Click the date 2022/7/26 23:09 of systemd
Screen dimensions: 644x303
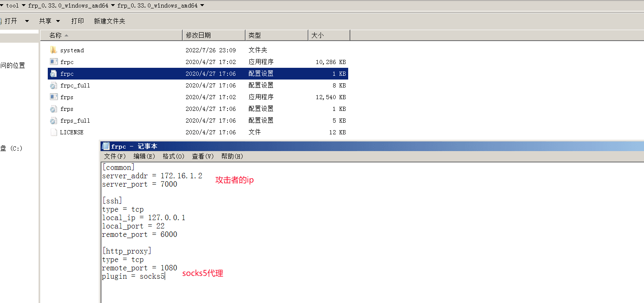(x=211, y=50)
